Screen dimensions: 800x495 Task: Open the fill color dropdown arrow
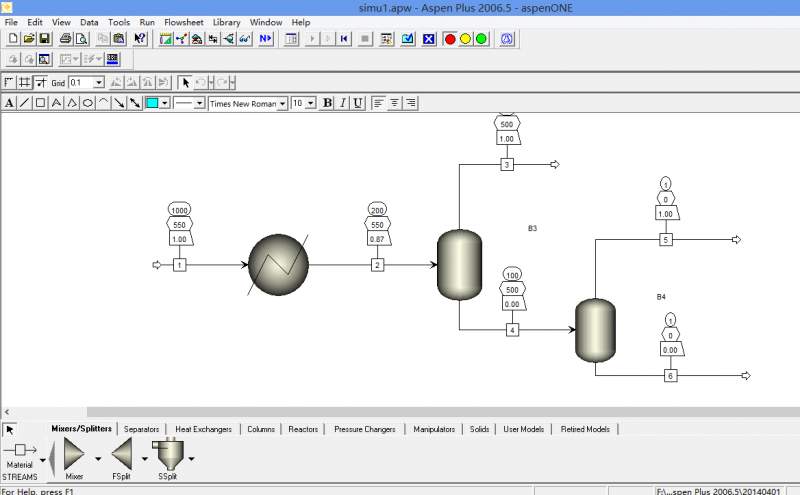tap(165, 103)
